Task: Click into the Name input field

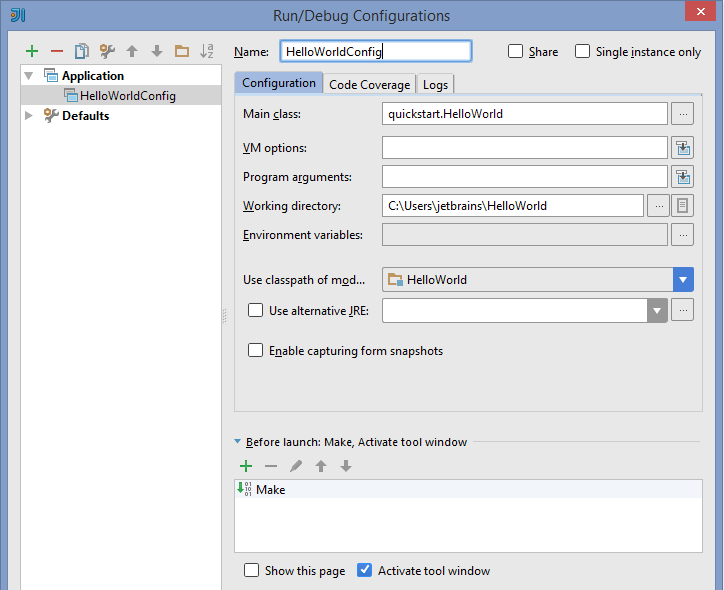Action: (x=376, y=51)
